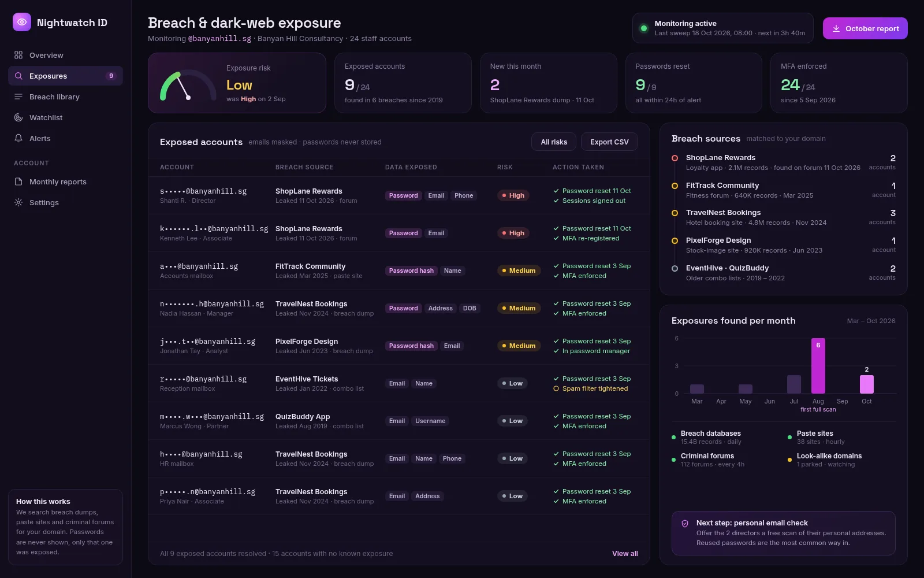Image resolution: width=924 pixels, height=578 pixels.
Task: Click the August bar in exposures chart
Action: point(818,366)
